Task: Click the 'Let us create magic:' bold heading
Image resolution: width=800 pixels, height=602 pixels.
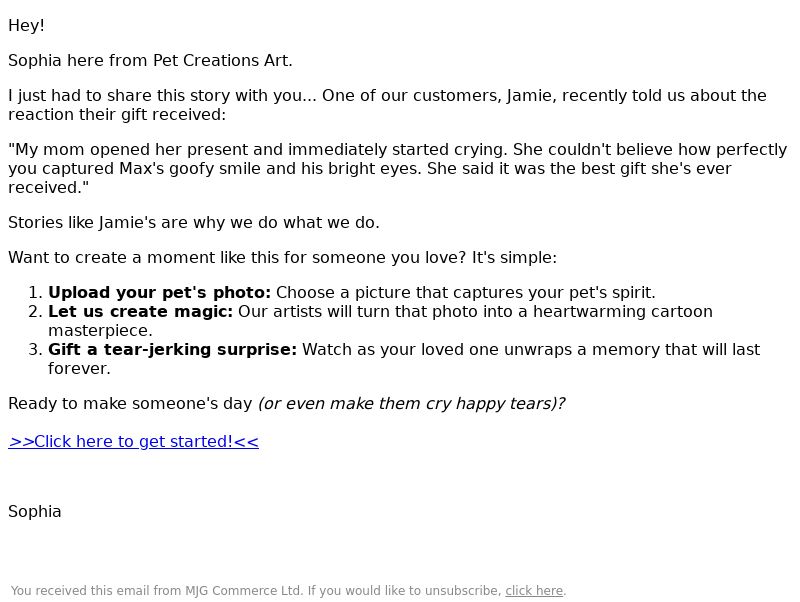Action: [140, 312]
